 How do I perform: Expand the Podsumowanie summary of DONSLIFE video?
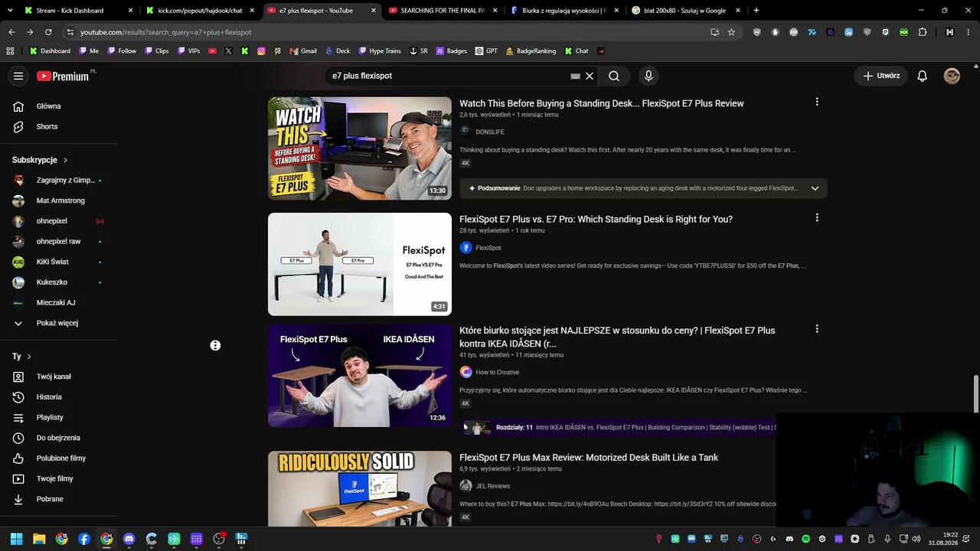pyautogui.click(x=815, y=188)
